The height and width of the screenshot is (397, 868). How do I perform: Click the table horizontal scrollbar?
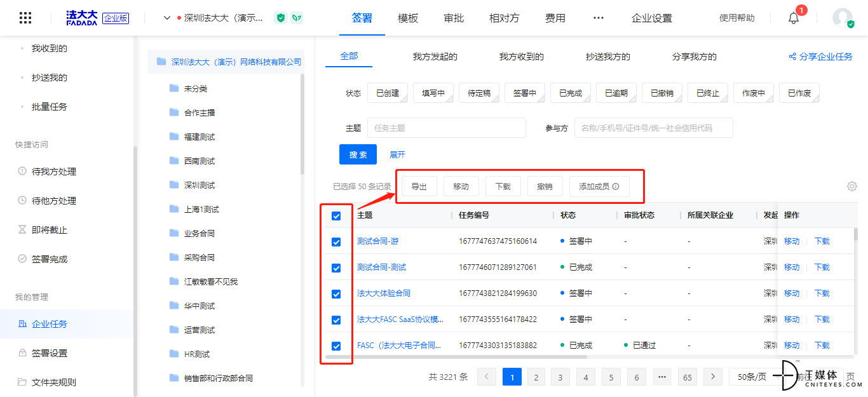(x=456, y=357)
